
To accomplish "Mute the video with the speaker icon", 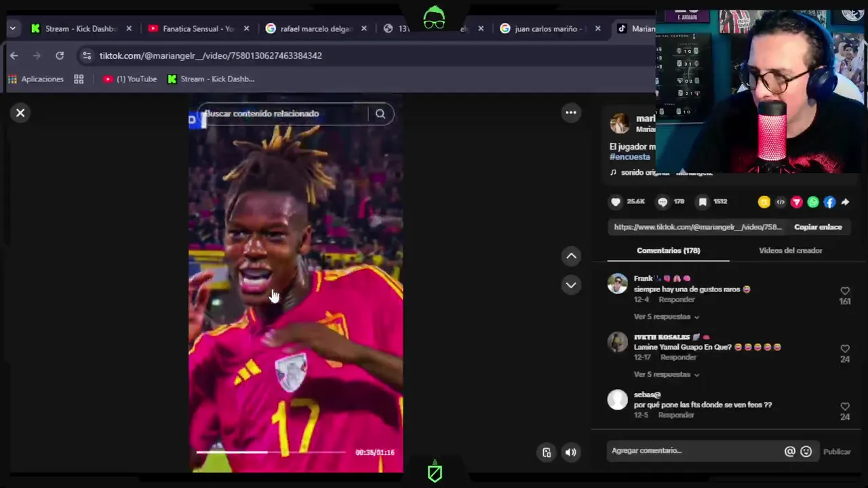I will tap(571, 453).
